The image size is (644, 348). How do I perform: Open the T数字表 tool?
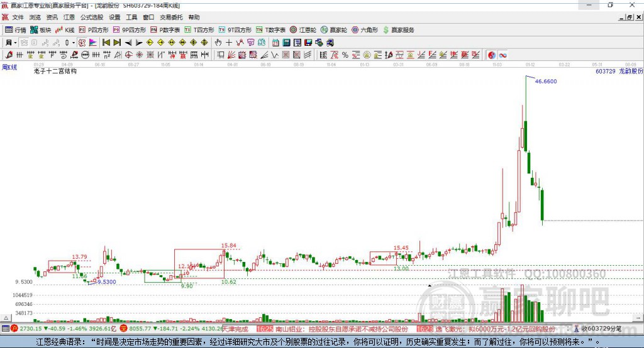(x=270, y=30)
